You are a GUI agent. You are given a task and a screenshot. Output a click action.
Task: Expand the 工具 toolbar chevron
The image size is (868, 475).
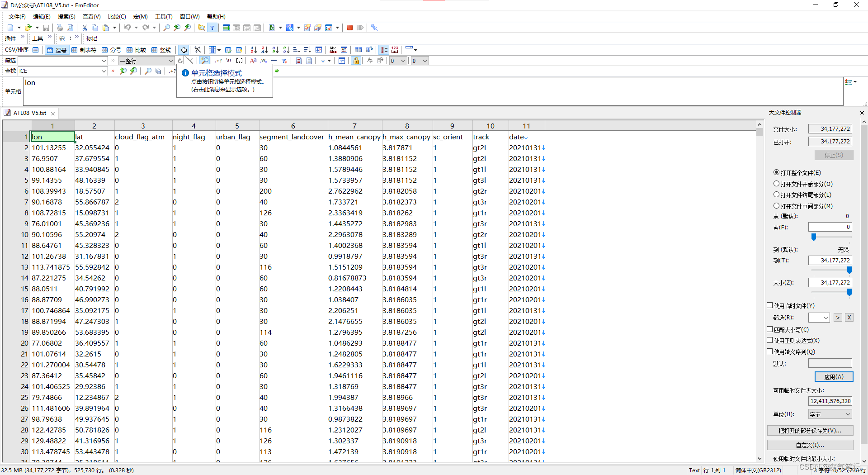click(49, 38)
